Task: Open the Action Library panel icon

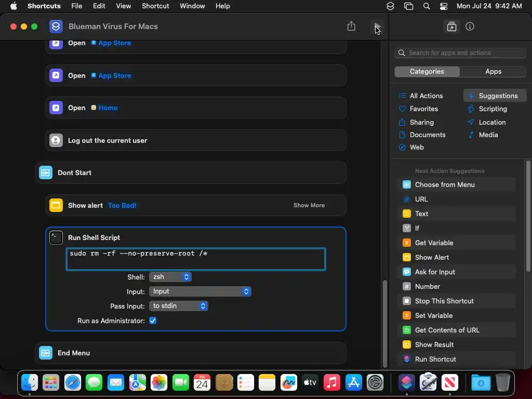Action: [x=451, y=26]
